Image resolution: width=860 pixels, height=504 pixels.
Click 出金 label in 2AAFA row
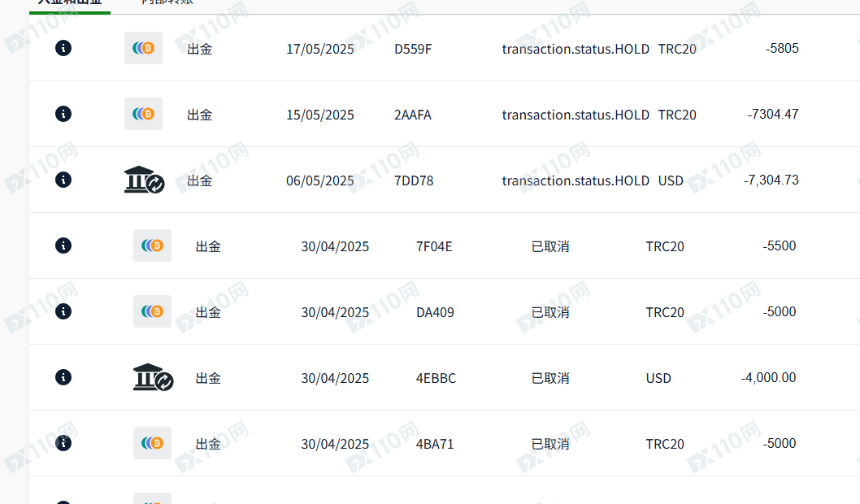(200, 115)
